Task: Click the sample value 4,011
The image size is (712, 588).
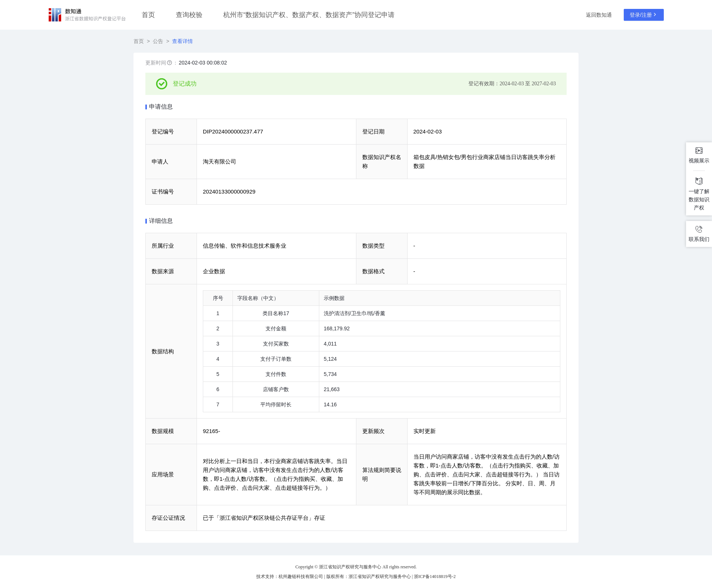Action: 330,344
